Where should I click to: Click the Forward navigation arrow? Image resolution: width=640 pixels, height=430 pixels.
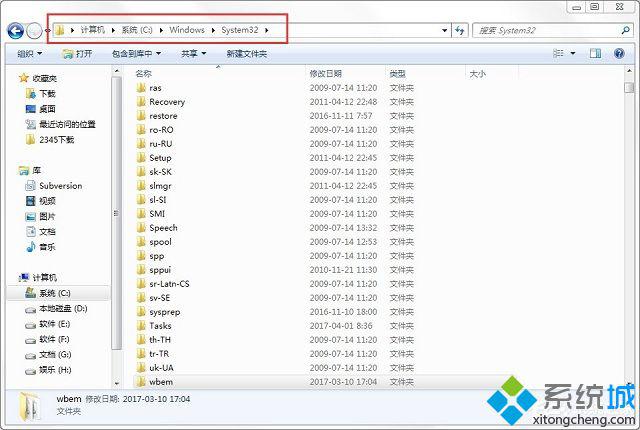(34, 31)
